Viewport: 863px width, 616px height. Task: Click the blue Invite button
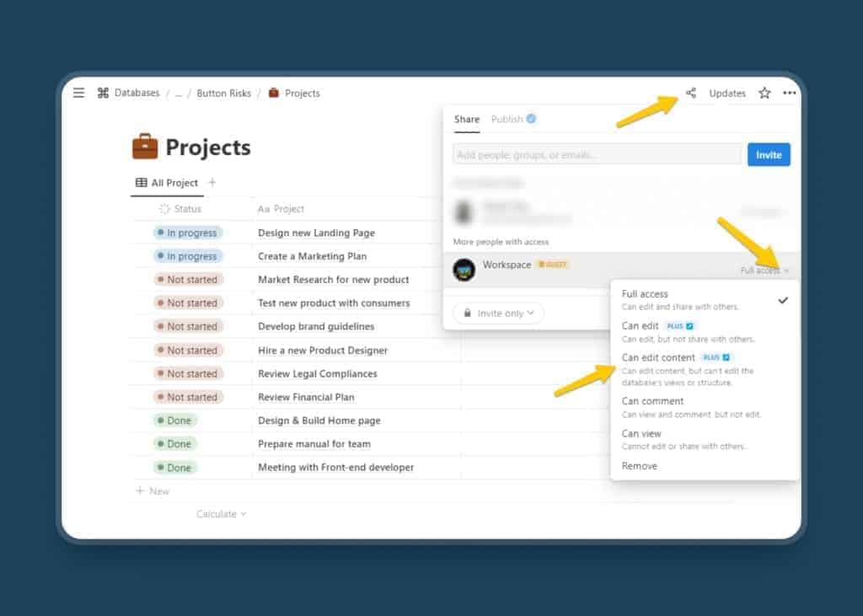pos(769,154)
